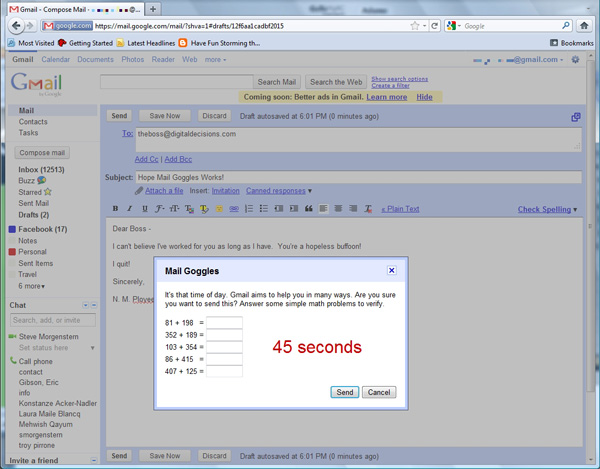This screenshot has width=600, height=469.
Task: Open the Chat panel options dropdown
Action: 85,305
